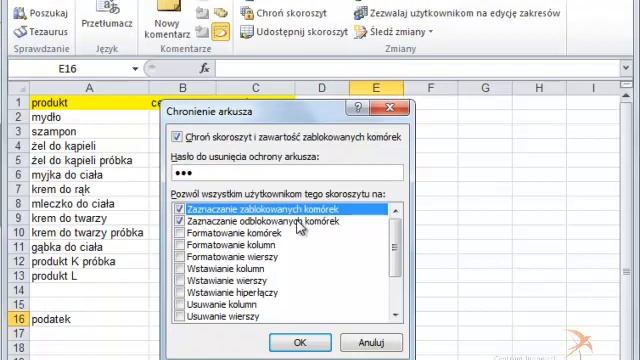This screenshot has width=640, height=360.
Task: Enable Usuwanie kolumn permission
Action: tap(179, 304)
